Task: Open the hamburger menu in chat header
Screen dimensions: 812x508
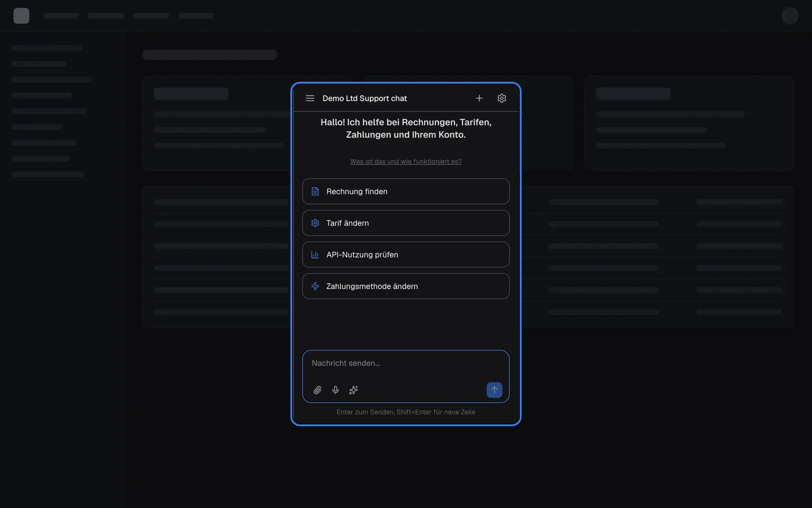Action: pos(310,98)
